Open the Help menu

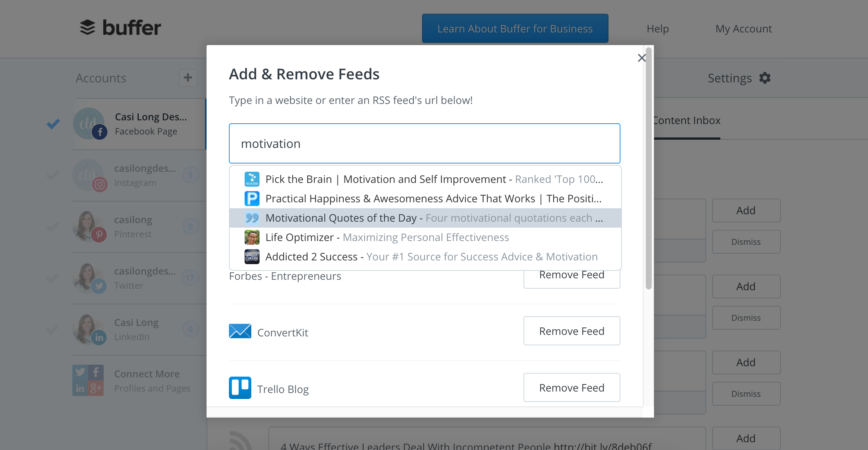click(x=657, y=29)
